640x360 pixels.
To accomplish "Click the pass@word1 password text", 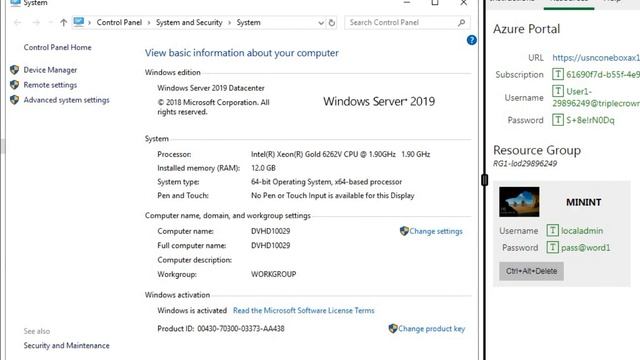I will pos(585,248).
